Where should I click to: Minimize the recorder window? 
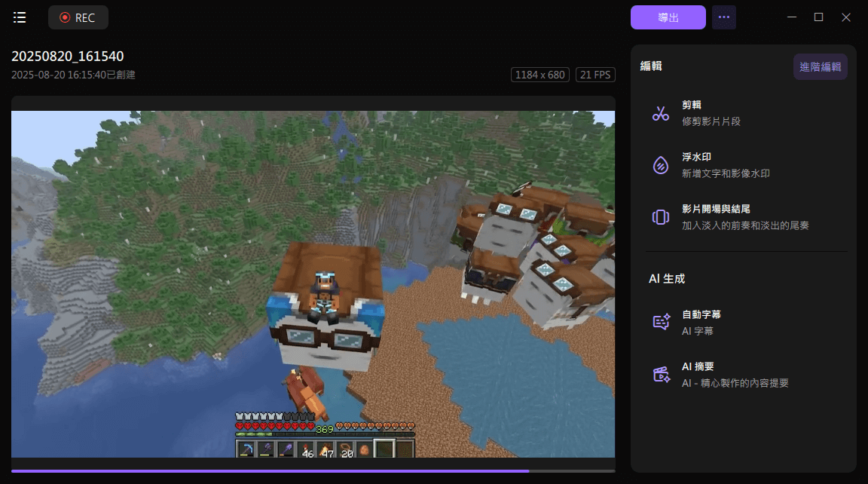tap(792, 17)
